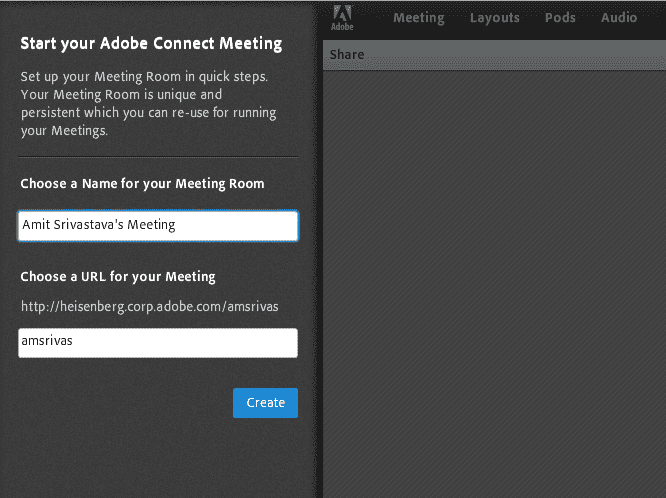Focus the meeting URL input containing amsrivas
The image size is (666, 498).
point(158,343)
